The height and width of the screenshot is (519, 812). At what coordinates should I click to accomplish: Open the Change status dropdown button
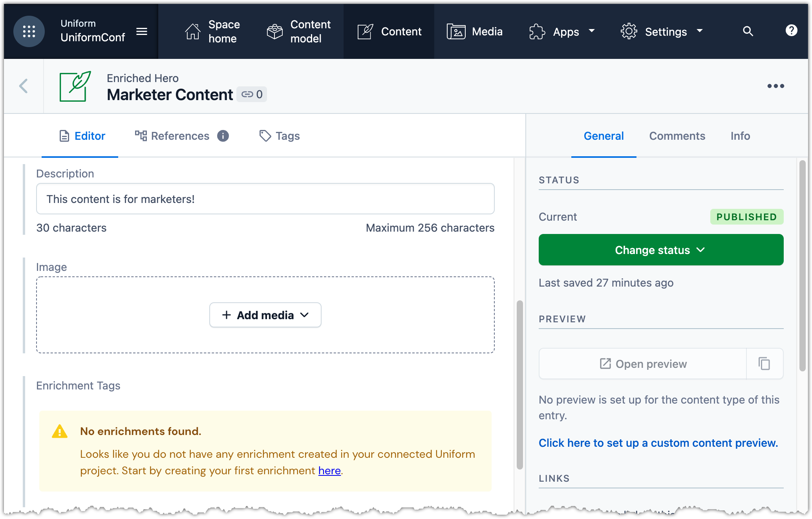pyautogui.click(x=661, y=250)
